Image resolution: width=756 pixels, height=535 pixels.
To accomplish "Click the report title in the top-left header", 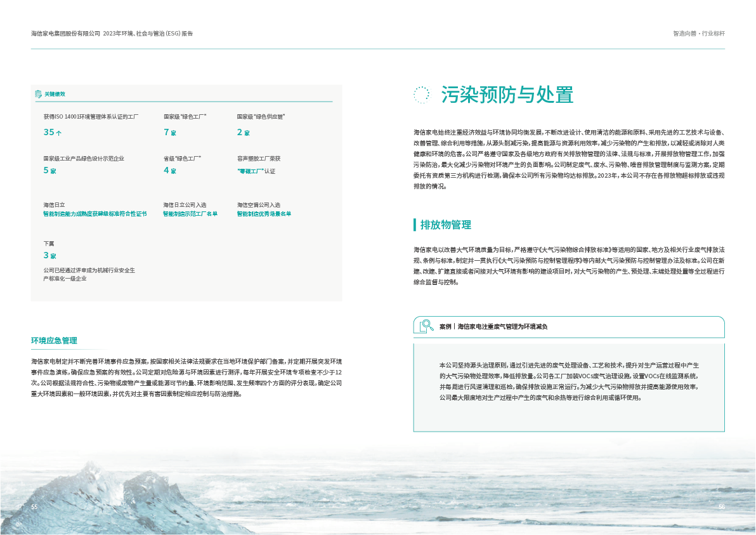I will click(112, 33).
